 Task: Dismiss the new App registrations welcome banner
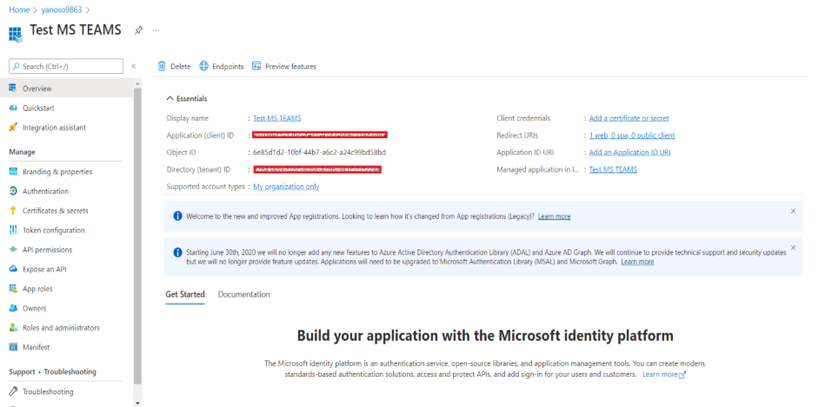tap(793, 211)
